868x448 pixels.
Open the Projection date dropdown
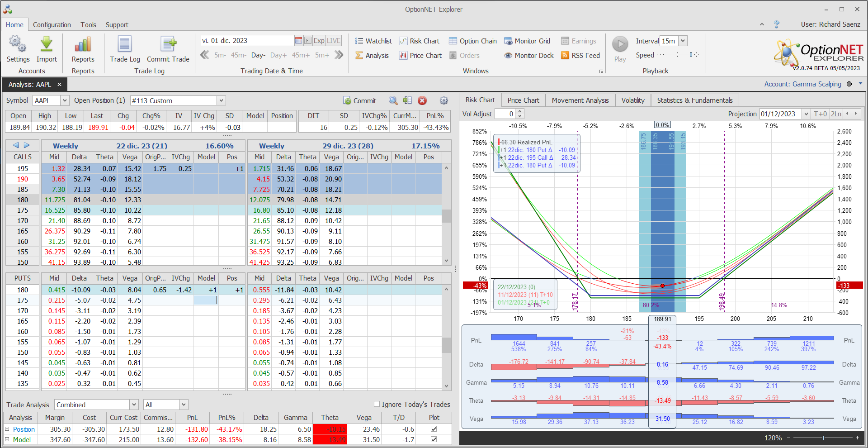click(x=806, y=114)
